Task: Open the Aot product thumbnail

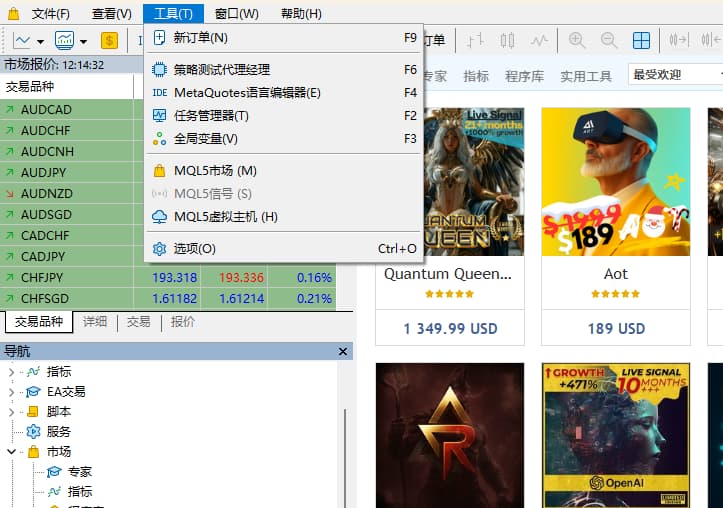Action: 615,182
